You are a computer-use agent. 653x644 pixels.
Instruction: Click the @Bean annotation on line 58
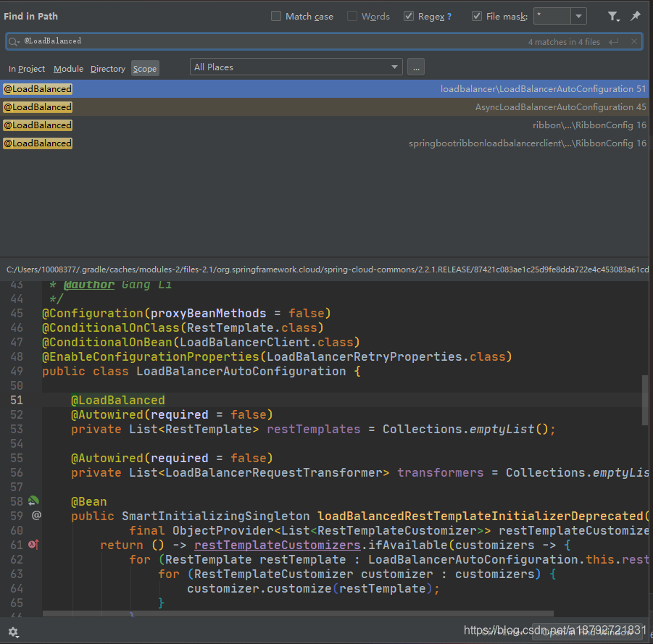click(88, 501)
